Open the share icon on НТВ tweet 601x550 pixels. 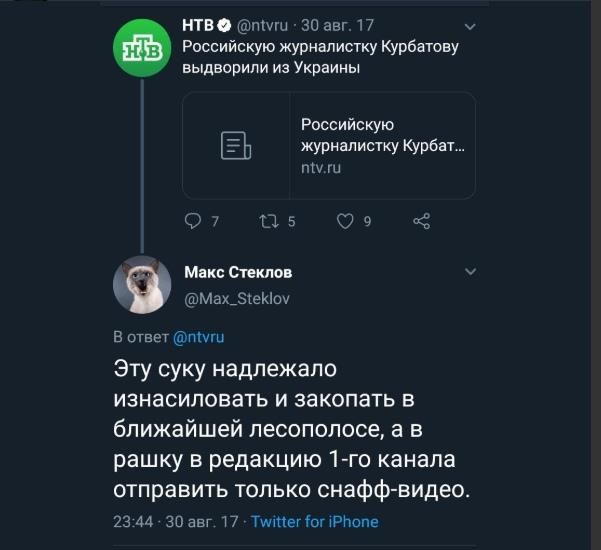pyautogui.click(x=422, y=222)
